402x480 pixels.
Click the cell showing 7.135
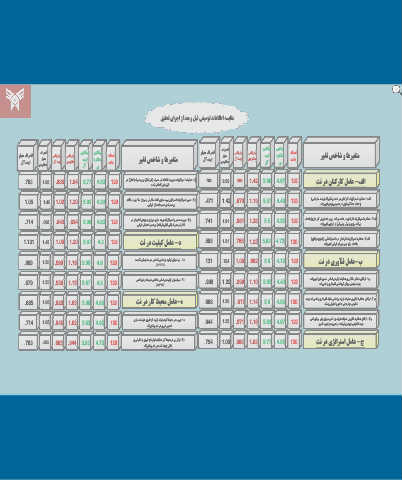(x=28, y=202)
